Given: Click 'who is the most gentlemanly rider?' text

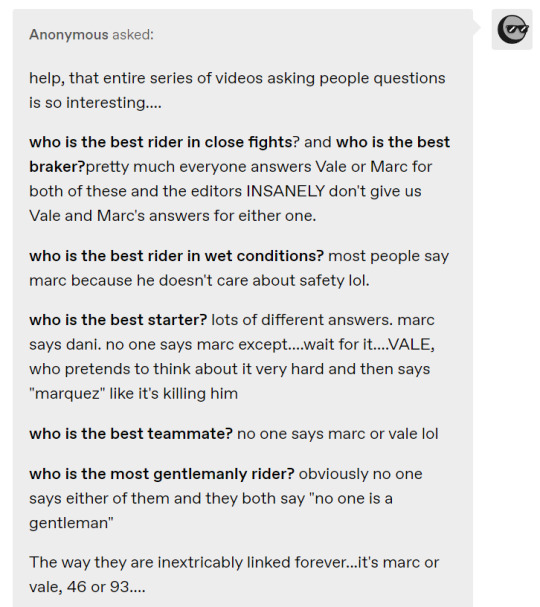Looking at the screenshot, I should tap(162, 474).
